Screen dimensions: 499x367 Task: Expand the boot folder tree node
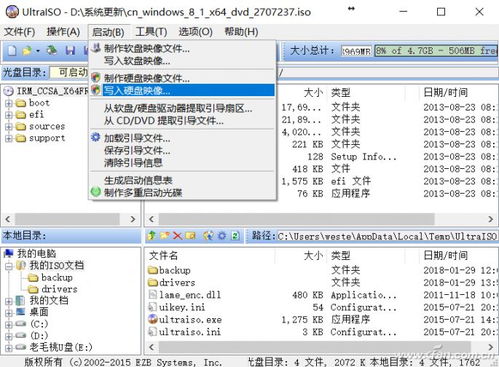(8, 104)
